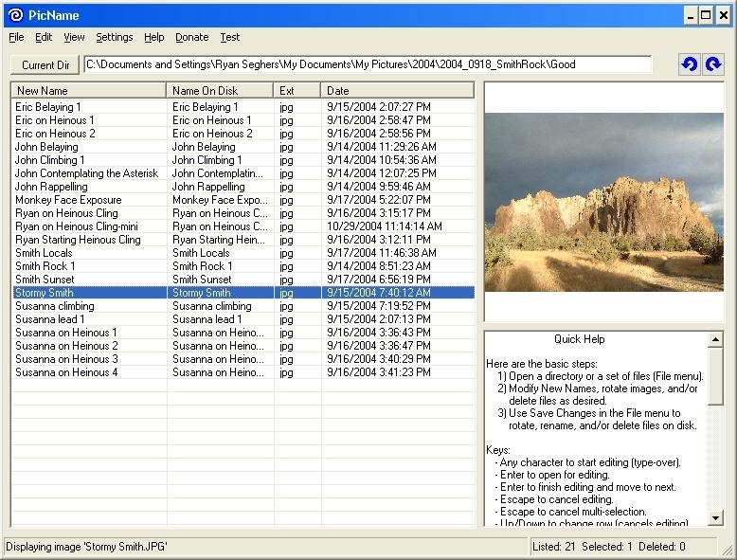Screen dimensions: 737x560
Task: Click the Quick Help scroll down arrow
Action: 715,518
